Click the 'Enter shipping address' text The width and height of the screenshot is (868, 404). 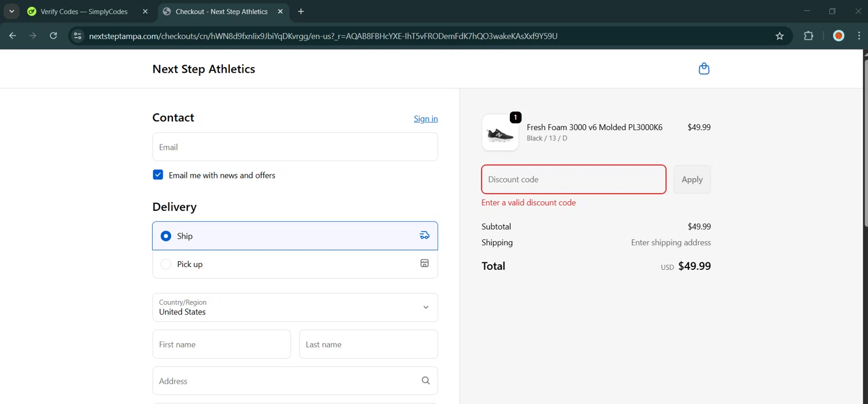(x=671, y=243)
